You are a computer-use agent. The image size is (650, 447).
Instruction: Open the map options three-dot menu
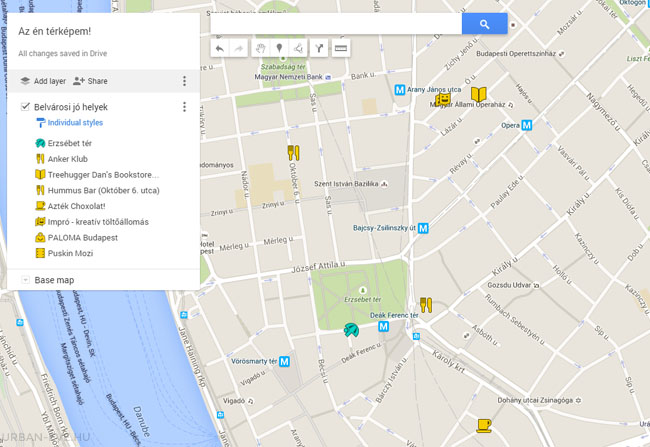[x=184, y=81]
